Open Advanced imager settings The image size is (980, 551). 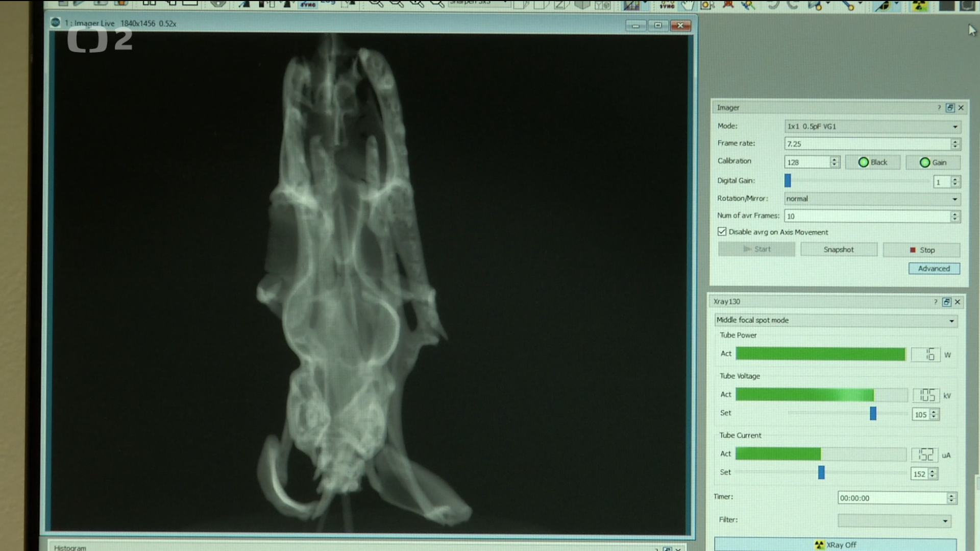coord(934,269)
